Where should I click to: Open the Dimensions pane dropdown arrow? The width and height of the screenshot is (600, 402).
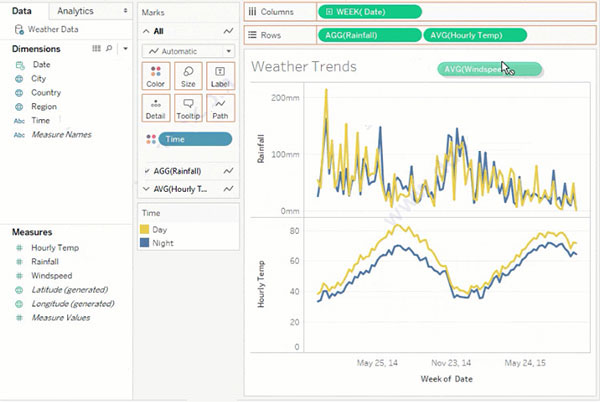tap(124, 47)
